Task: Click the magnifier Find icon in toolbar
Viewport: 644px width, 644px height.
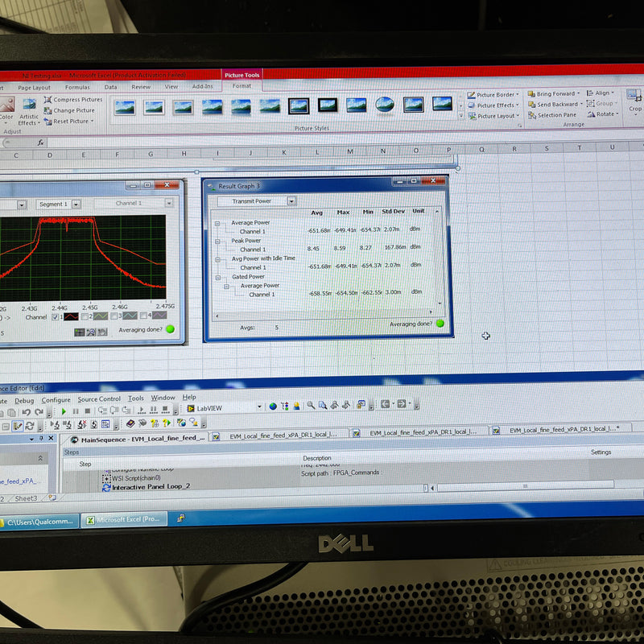Action: tap(311, 406)
